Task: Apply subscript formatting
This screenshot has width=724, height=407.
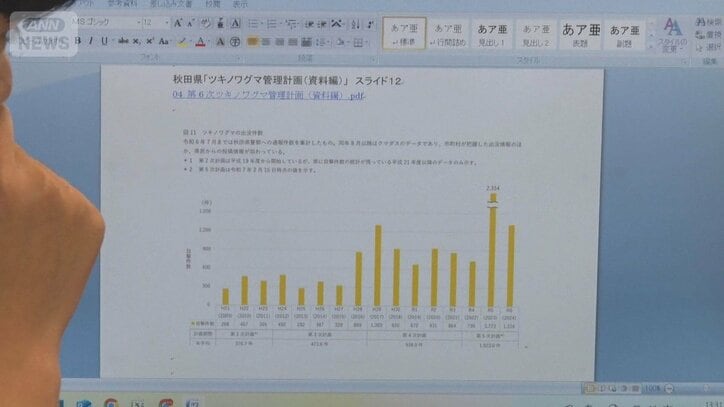Action: [136, 42]
